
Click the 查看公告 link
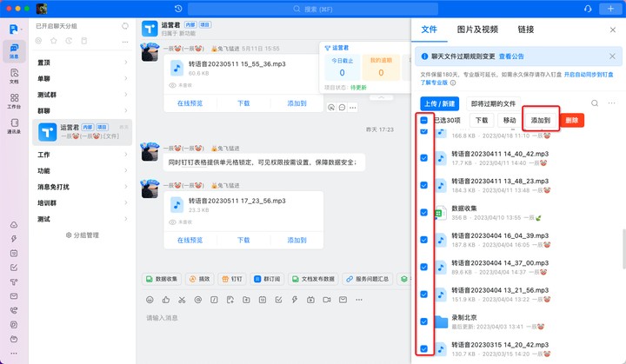(x=511, y=56)
